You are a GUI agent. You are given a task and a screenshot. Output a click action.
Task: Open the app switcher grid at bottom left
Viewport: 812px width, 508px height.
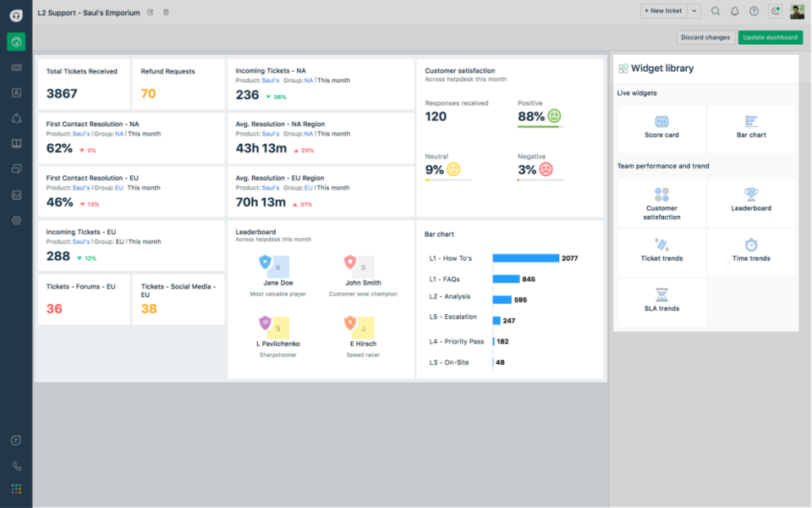coord(16,489)
